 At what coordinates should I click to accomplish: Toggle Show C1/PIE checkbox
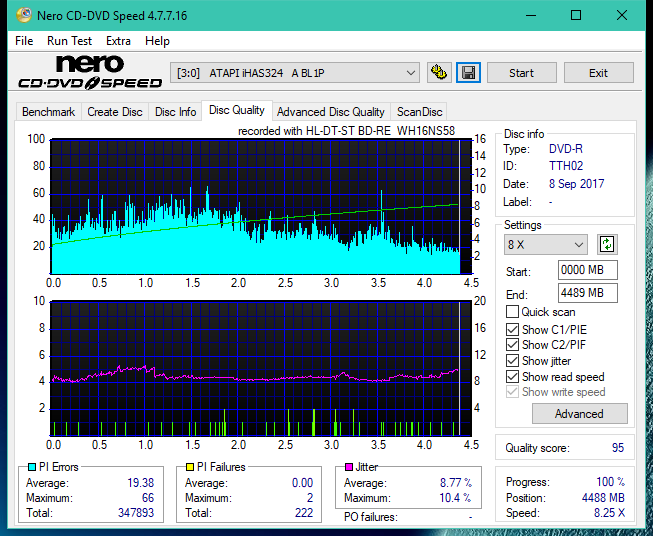pos(512,329)
